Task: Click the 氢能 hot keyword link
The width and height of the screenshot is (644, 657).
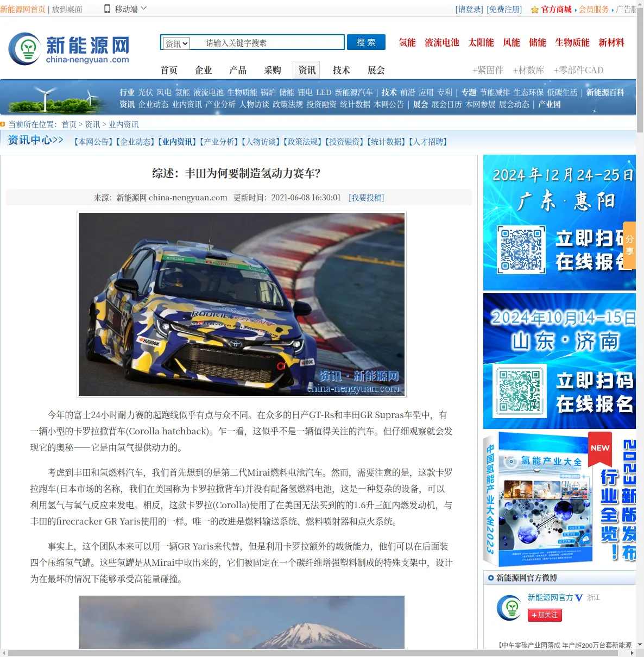Action: pyautogui.click(x=407, y=42)
